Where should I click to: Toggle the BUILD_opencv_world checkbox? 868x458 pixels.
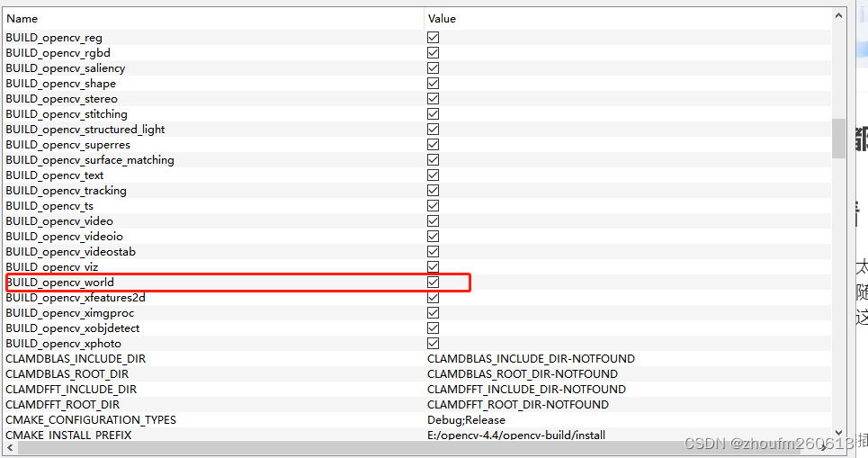coord(433,283)
